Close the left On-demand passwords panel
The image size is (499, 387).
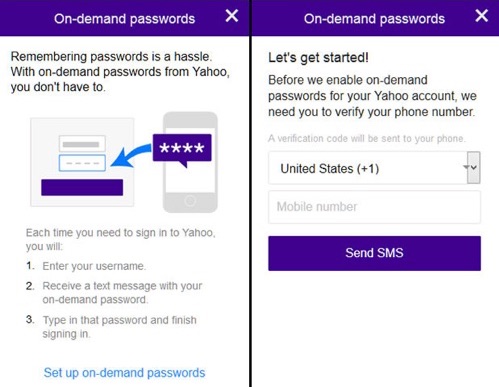coord(232,16)
